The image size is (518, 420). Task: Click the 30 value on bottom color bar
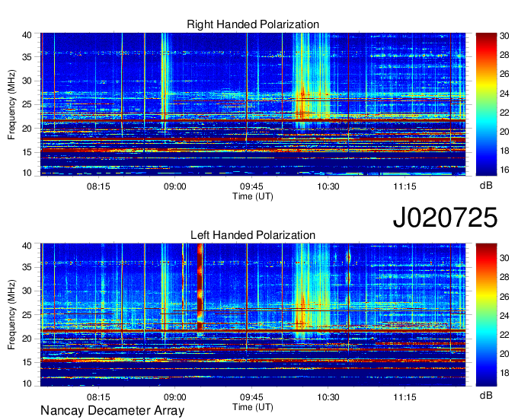pyautogui.click(x=504, y=258)
